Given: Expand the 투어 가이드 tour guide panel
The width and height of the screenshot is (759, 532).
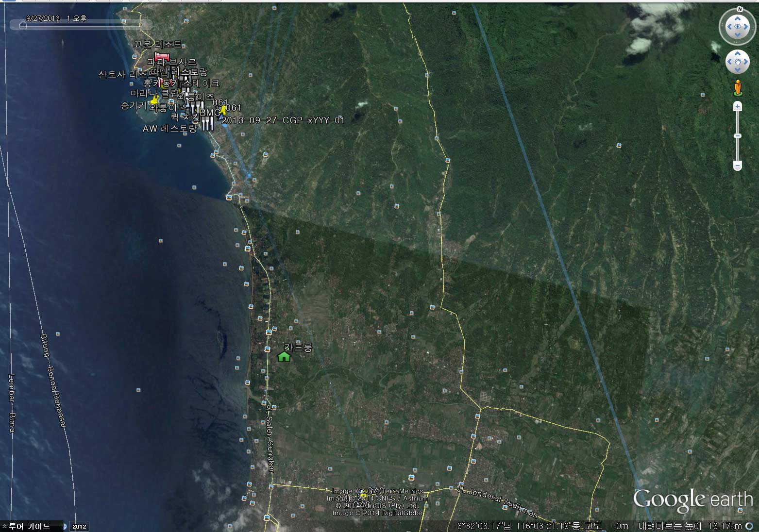Looking at the screenshot, I should coord(29,526).
